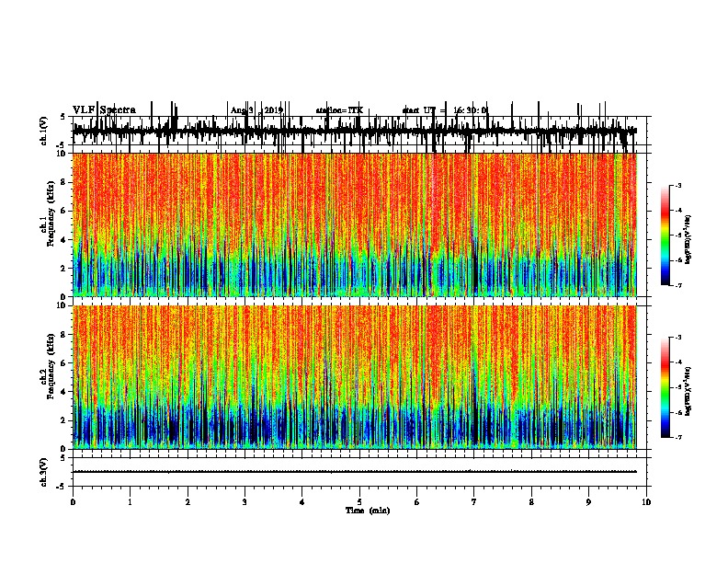Click the flat ch.3 voltage trace
The image size is (728, 563).
(355, 472)
